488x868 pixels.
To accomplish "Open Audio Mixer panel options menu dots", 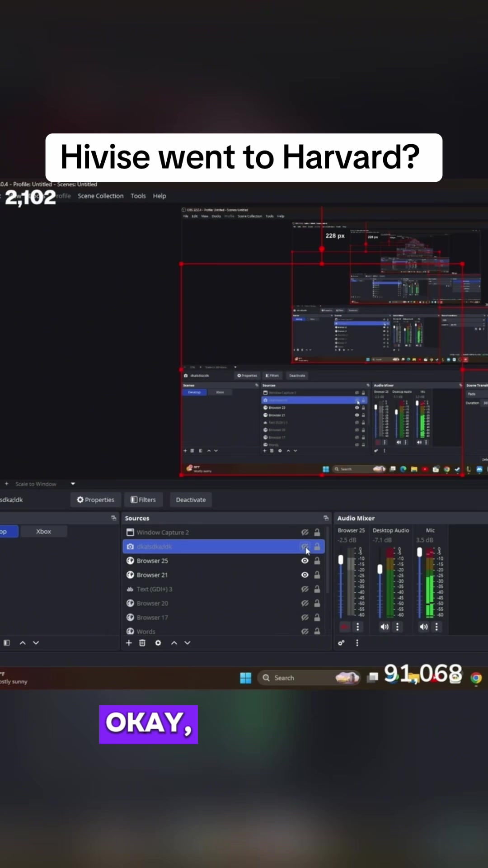I will 357,643.
